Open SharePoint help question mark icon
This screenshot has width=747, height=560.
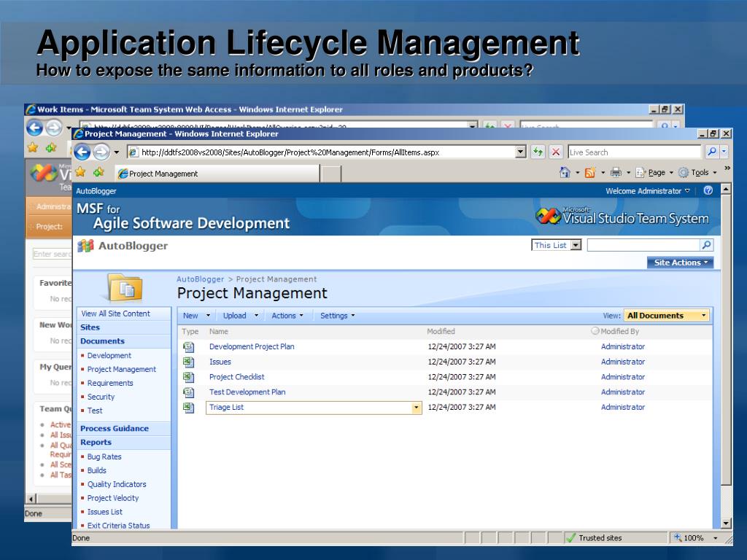coord(708,190)
